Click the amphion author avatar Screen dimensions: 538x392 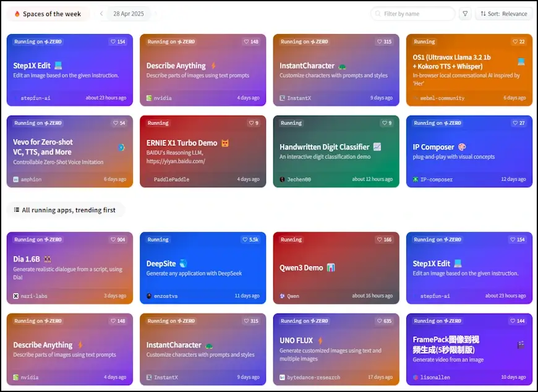pos(16,179)
